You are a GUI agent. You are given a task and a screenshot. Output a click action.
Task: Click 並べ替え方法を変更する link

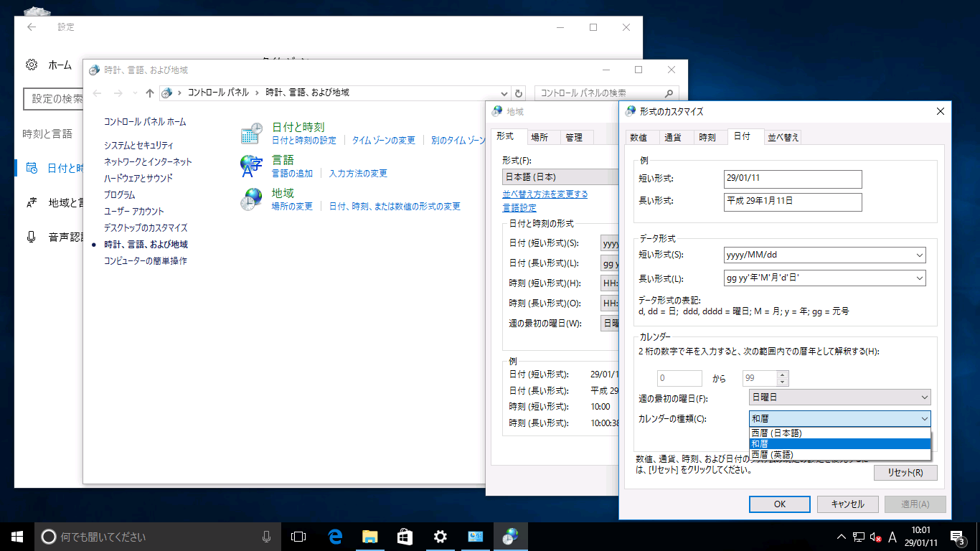pos(545,194)
